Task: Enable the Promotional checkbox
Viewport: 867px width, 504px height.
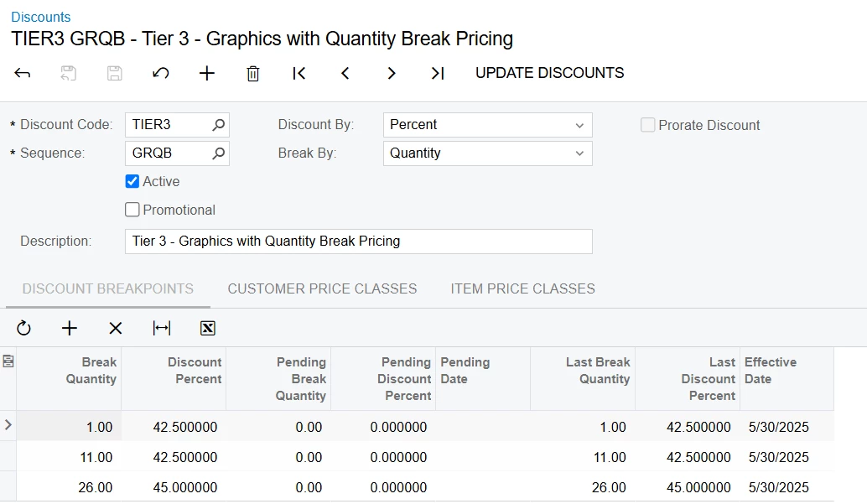Action: pos(132,210)
